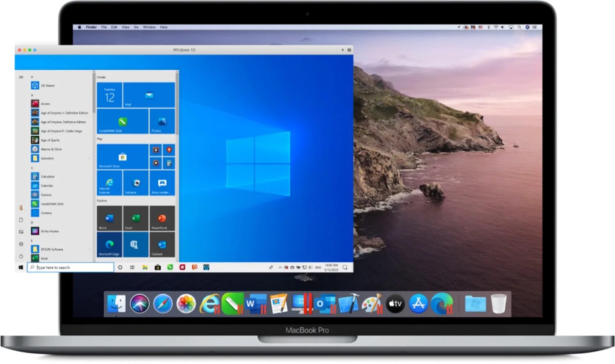
Task: Launch Access from the app list
Action: point(41,104)
